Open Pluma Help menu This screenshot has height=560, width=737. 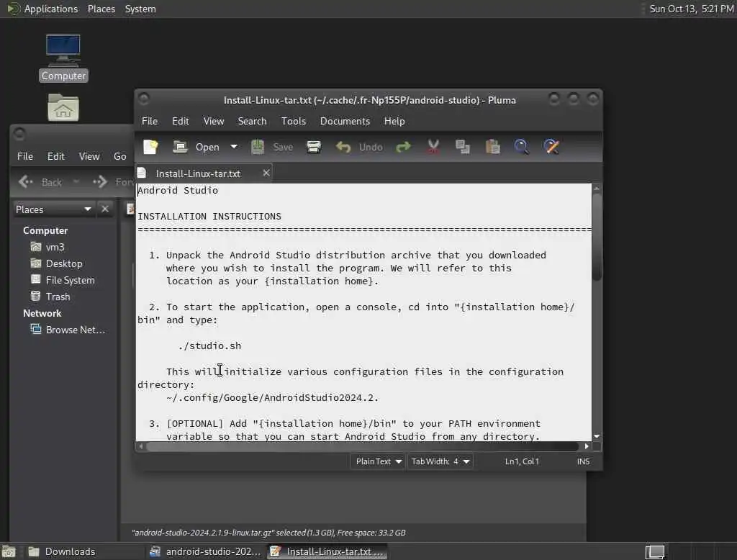click(x=394, y=122)
